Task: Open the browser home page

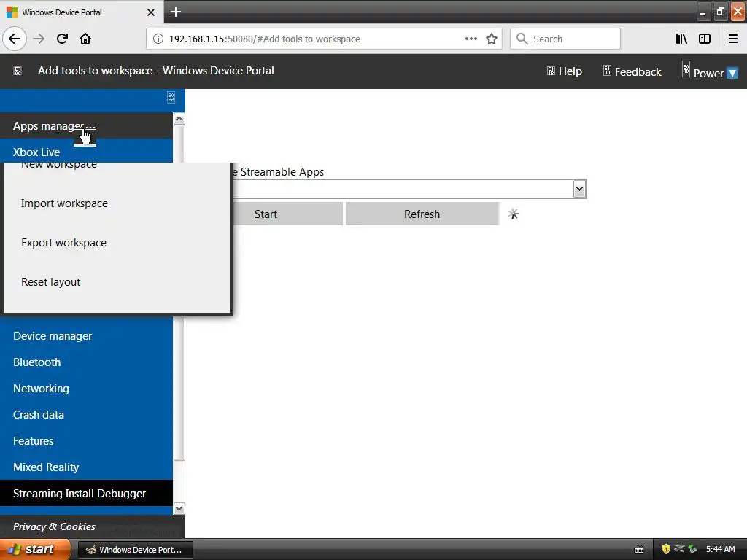Action: [85, 39]
